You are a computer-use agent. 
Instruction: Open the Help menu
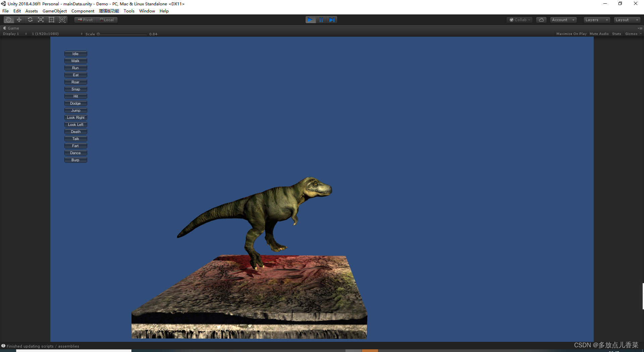164,11
